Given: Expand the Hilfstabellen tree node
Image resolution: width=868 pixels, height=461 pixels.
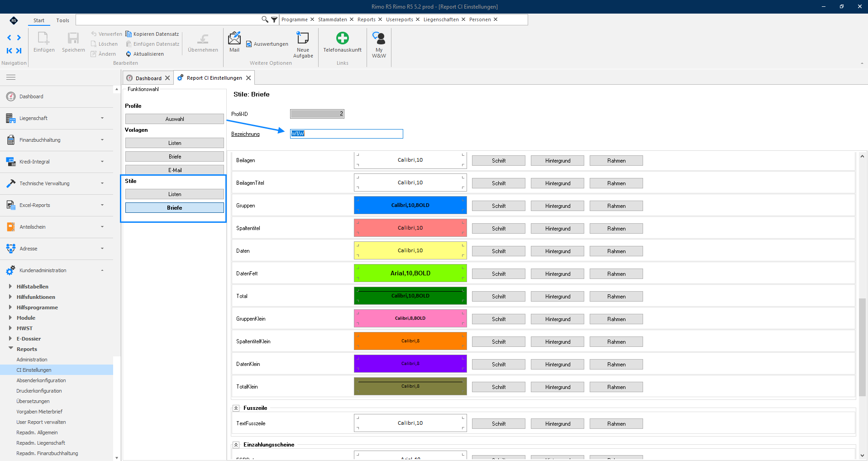Looking at the screenshot, I should click(10, 286).
